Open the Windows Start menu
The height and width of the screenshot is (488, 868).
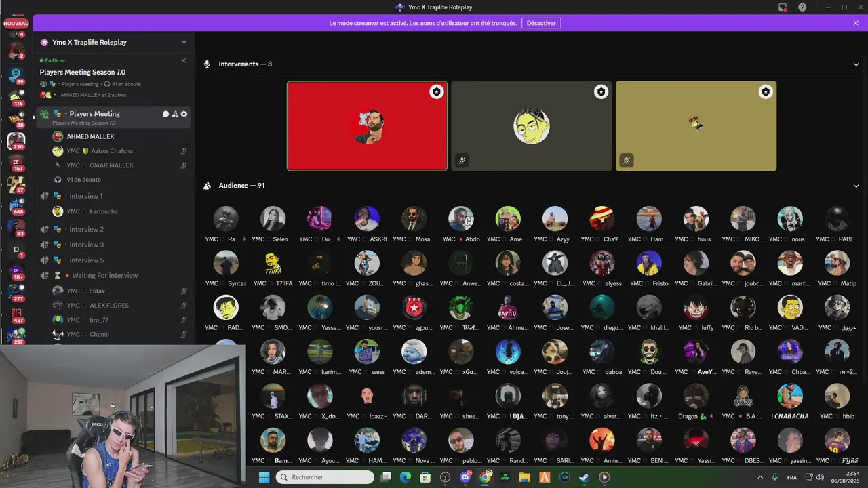click(264, 477)
